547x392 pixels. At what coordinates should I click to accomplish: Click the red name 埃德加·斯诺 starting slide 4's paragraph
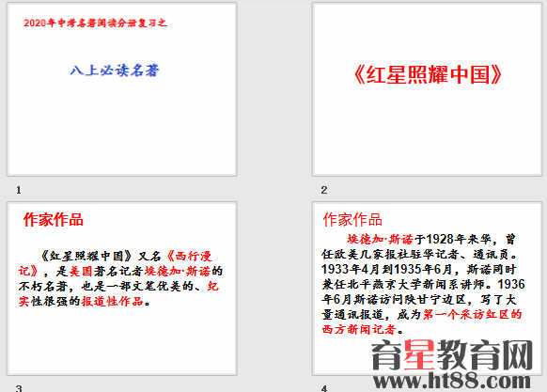[381, 240]
